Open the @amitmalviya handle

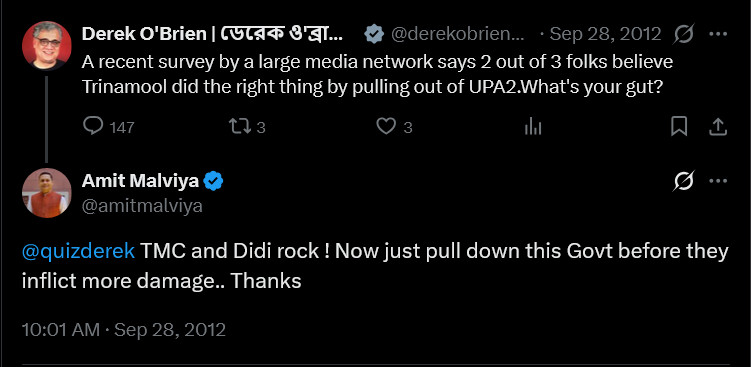pyautogui.click(x=142, y=206)
